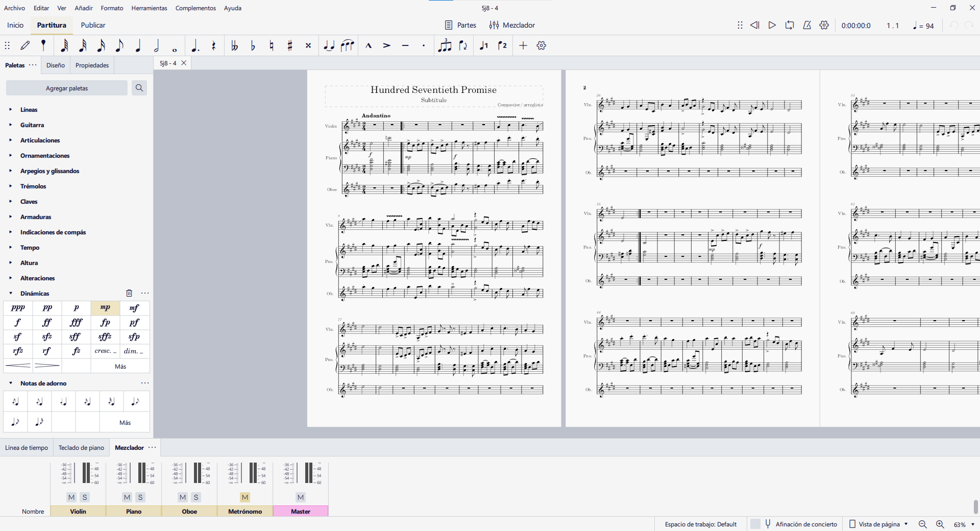This screenshot has width=980, height=531.
Task: Mute the Master channel
Action: coord(301,497)
